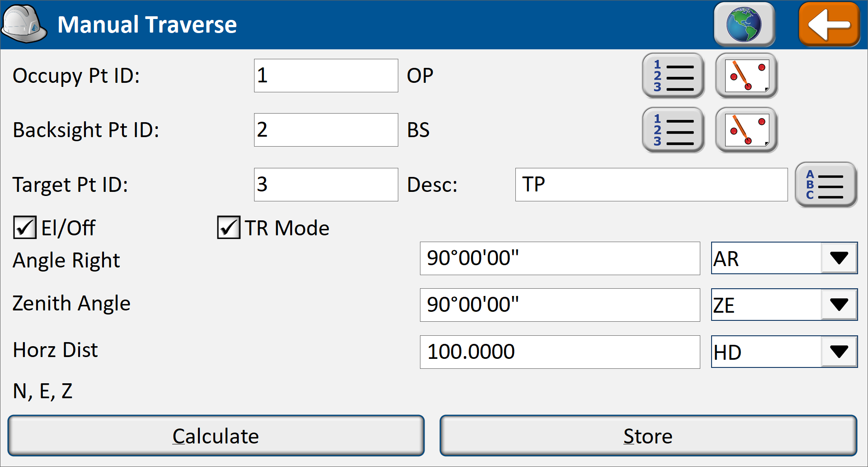Open the description code list

click(x=826, y=185)
